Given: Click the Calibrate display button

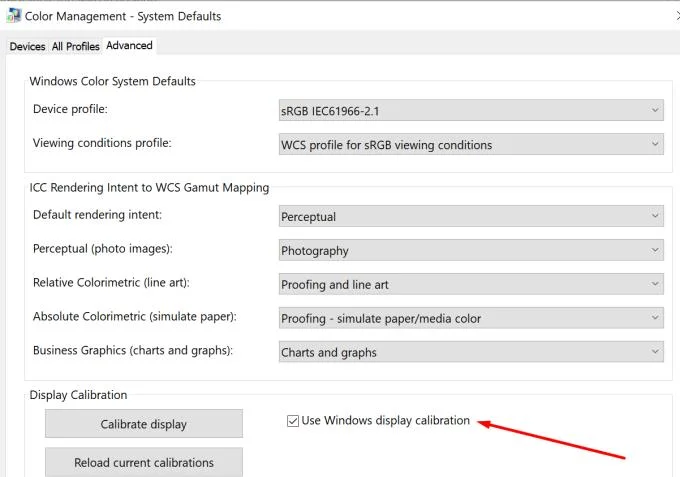Looking at the screenshot, I should click(144, 424).
